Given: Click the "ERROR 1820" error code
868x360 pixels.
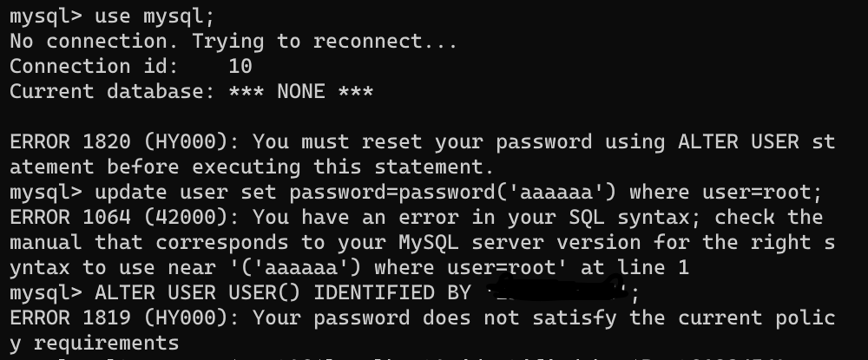Looking at the screenshot, I should (x=69, y=141).
